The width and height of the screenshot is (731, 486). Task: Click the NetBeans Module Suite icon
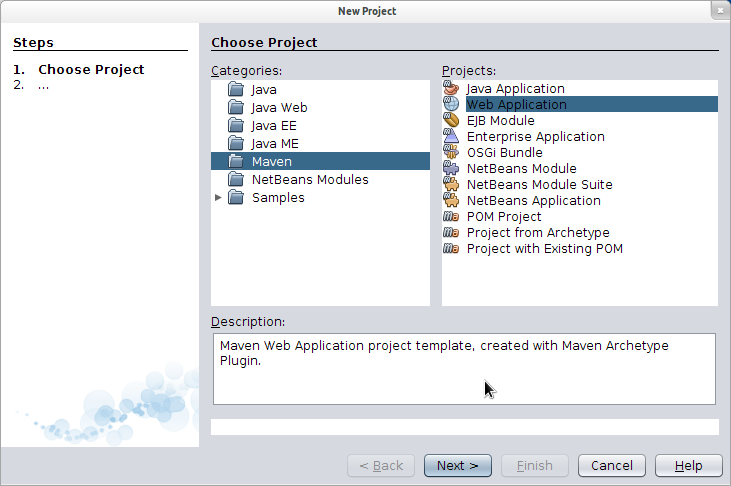[x=451, y=184]
